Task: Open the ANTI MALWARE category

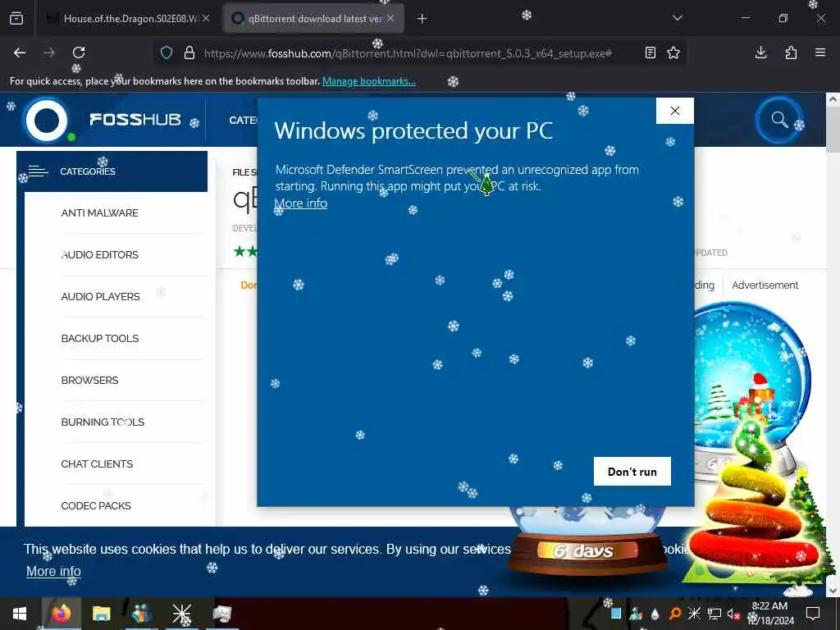Action: (x=99, y=213)
